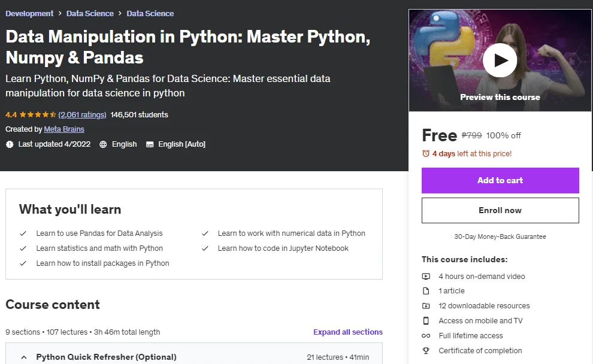Click the Full lifetime access text
Viewport: 593px width, 364px height.
[x=471, y=336]
